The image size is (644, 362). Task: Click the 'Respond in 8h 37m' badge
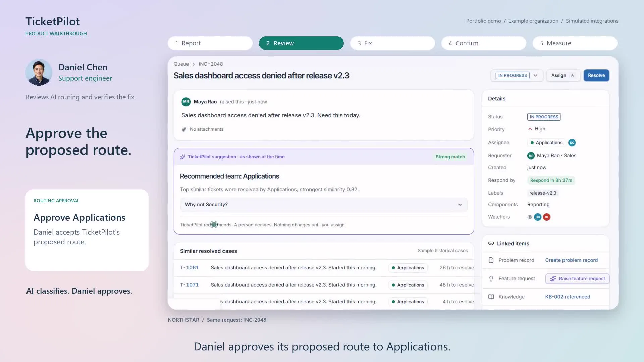(551, 180)
